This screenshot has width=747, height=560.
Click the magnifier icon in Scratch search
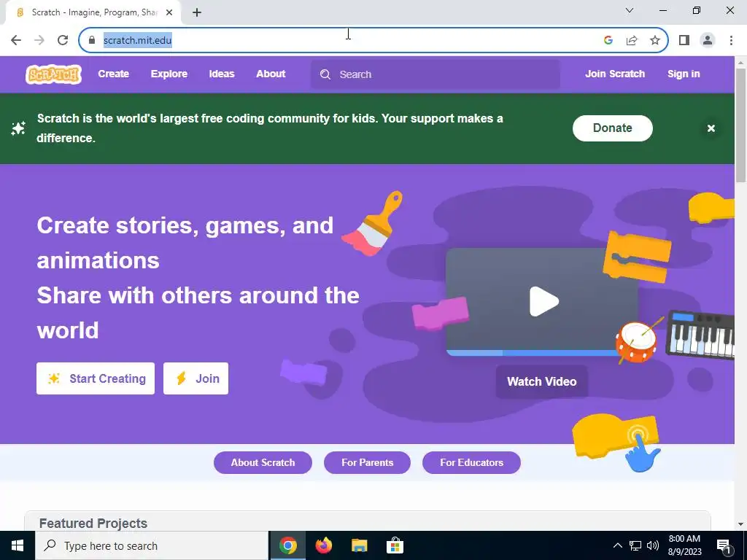[325, 74]
